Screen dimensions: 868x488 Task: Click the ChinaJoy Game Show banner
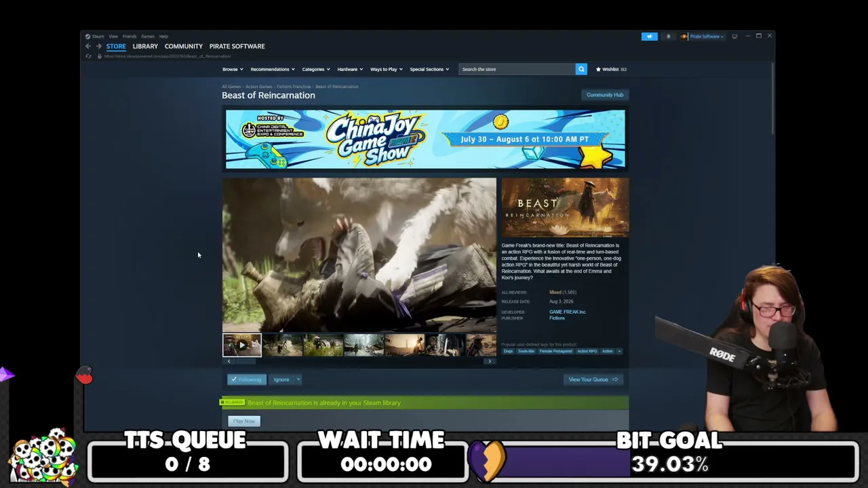click(x=425, y=139)
